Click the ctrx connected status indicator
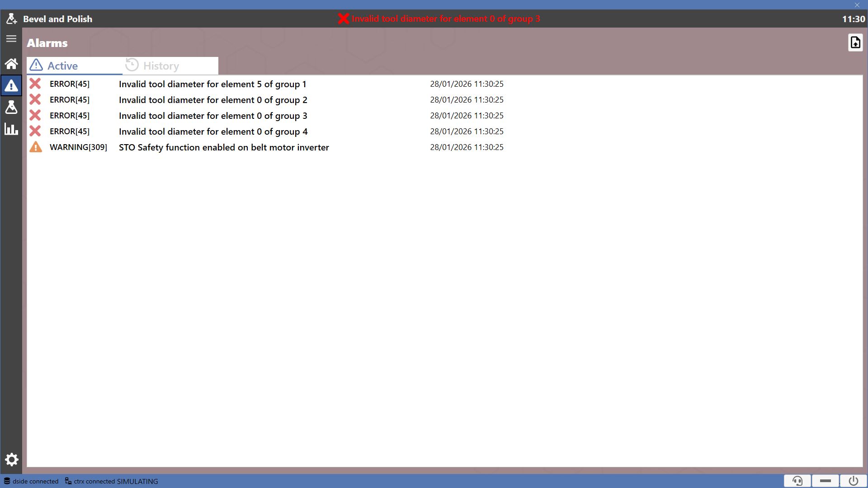Screen dimensions: 868x488 tap(111, 481)
